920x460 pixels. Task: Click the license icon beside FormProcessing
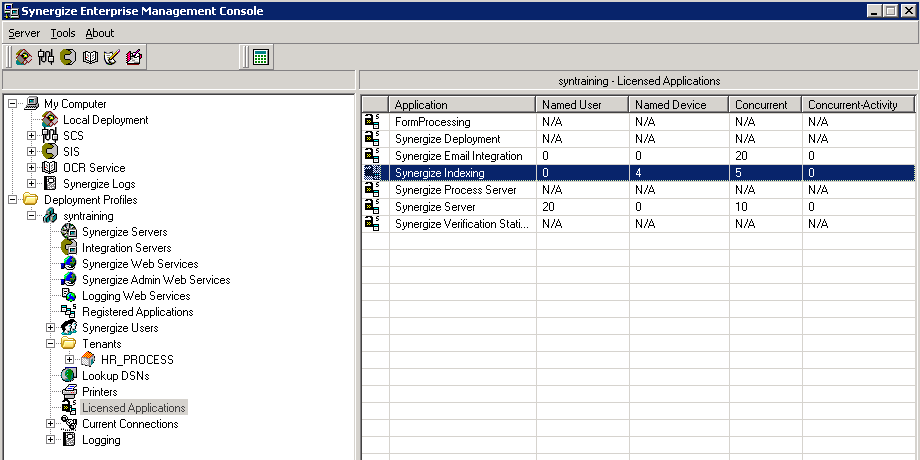coord(372,122)
